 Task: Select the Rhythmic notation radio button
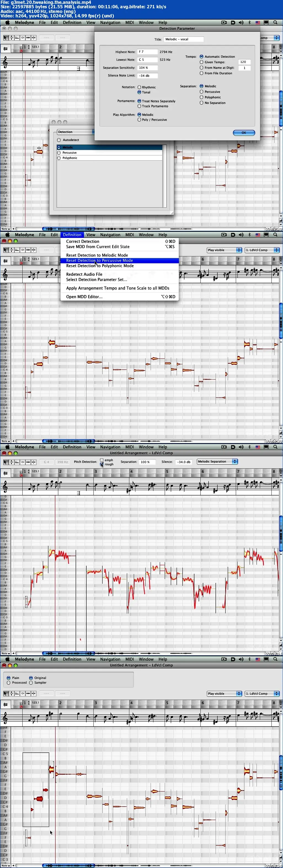[x=139, y=87]
